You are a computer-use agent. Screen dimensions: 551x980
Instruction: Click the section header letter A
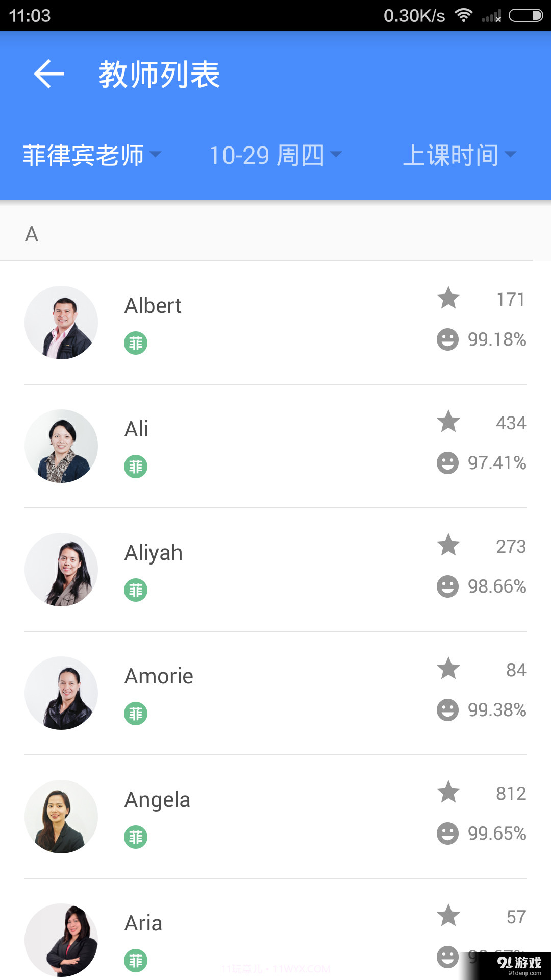tap(32, 234)
